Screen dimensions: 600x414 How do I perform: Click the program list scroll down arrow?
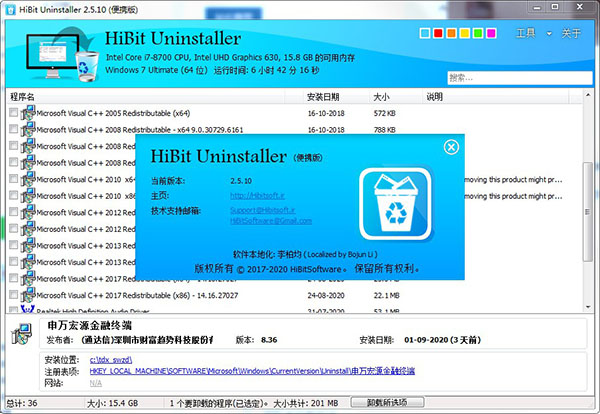(x=588, y=307)
